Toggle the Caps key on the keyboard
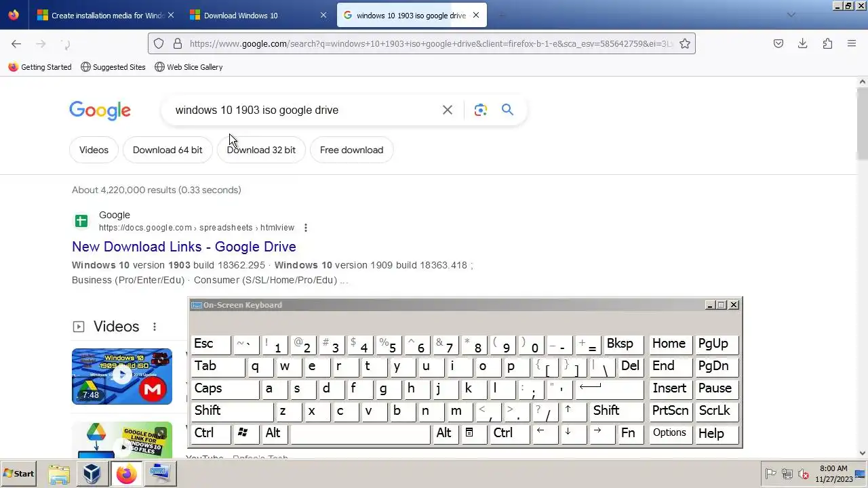Image resolution: width=868 pixels, height=488 pixels. [225, 389]
